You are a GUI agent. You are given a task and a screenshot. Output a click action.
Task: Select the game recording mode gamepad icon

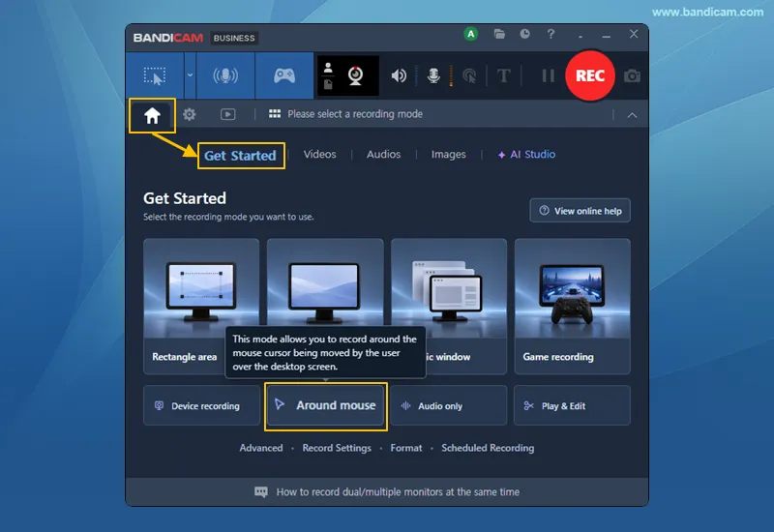click(x=284, y=75)
